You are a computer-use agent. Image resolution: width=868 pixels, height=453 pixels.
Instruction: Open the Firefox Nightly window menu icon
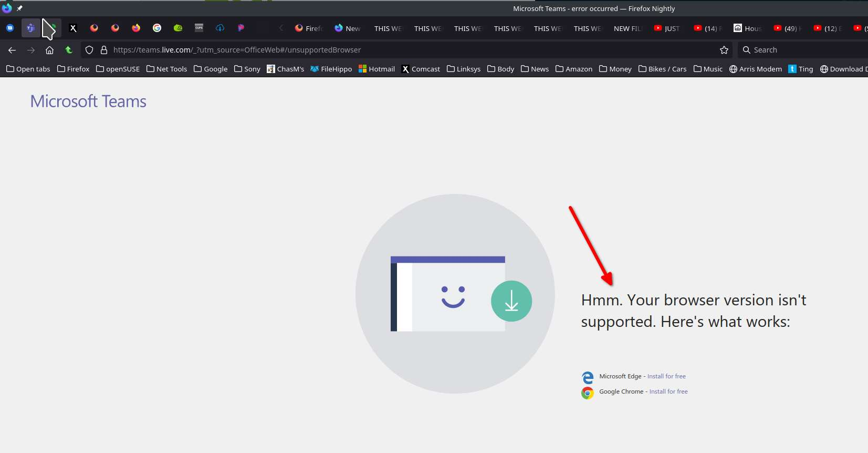(x=7, y=8)
